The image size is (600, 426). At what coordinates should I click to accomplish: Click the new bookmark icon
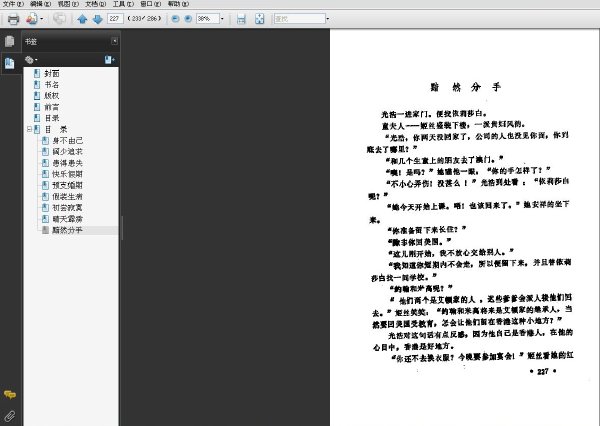coord(109,60)
